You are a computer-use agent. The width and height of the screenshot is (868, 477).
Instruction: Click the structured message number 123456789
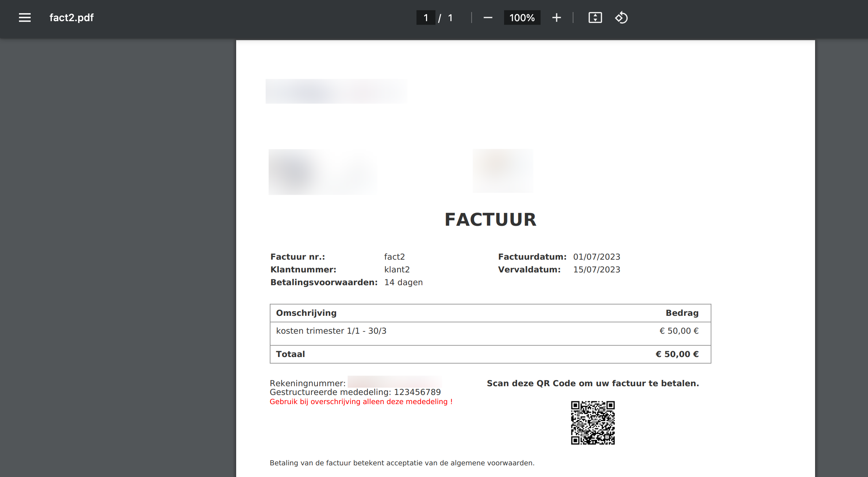[417, 392]
